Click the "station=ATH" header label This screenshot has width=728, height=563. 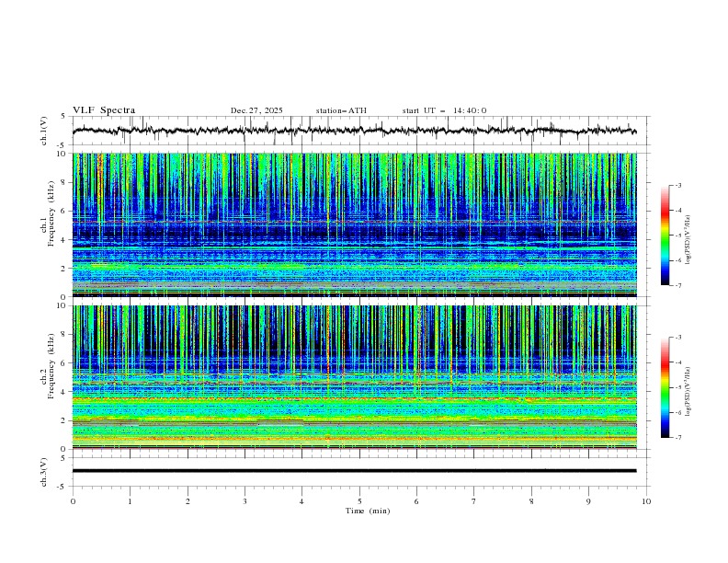tap(341, 110)
